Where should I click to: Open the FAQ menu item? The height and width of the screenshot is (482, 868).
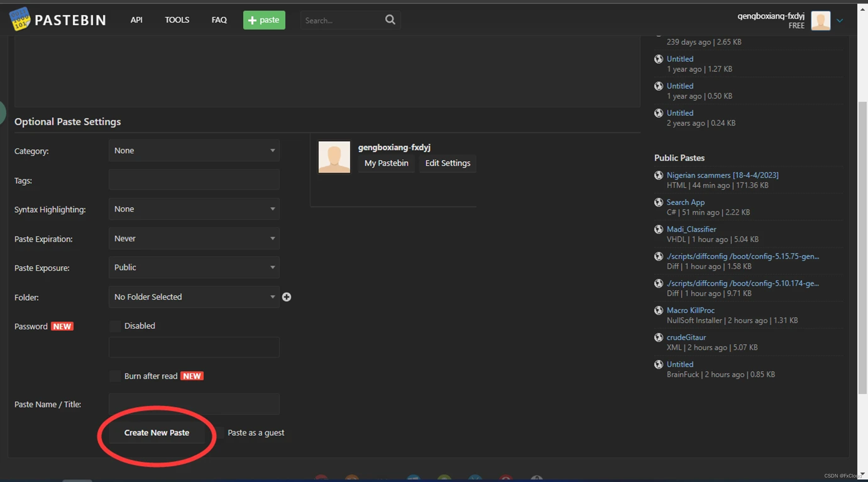coord(219,20)
